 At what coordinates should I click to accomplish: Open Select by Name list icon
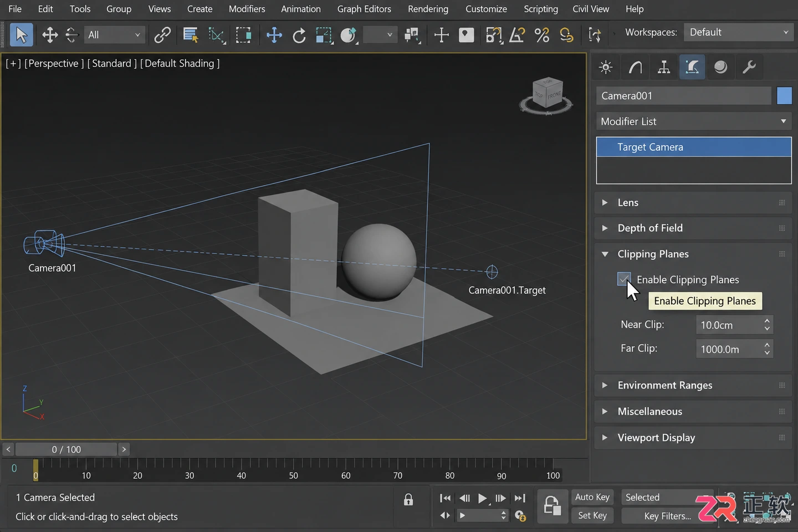191,35
